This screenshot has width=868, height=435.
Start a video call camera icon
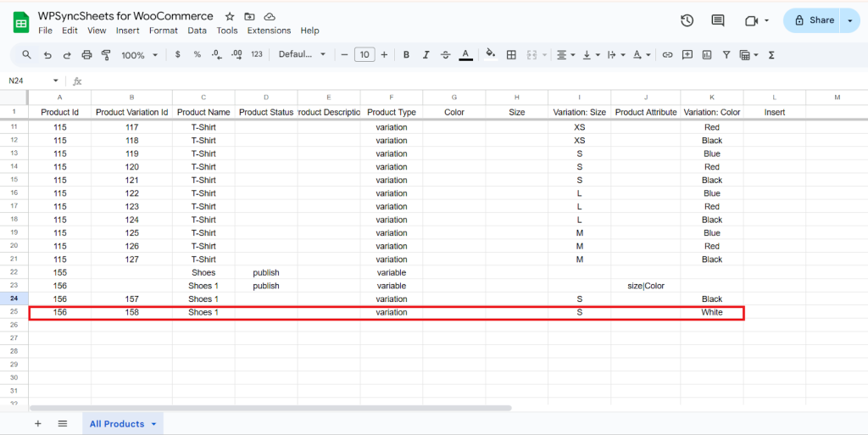(751, 20)
